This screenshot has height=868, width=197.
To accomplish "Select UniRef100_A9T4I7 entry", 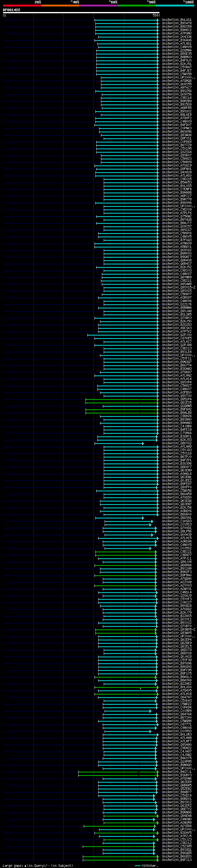I will pyautogui.click(x=176, y=88).
